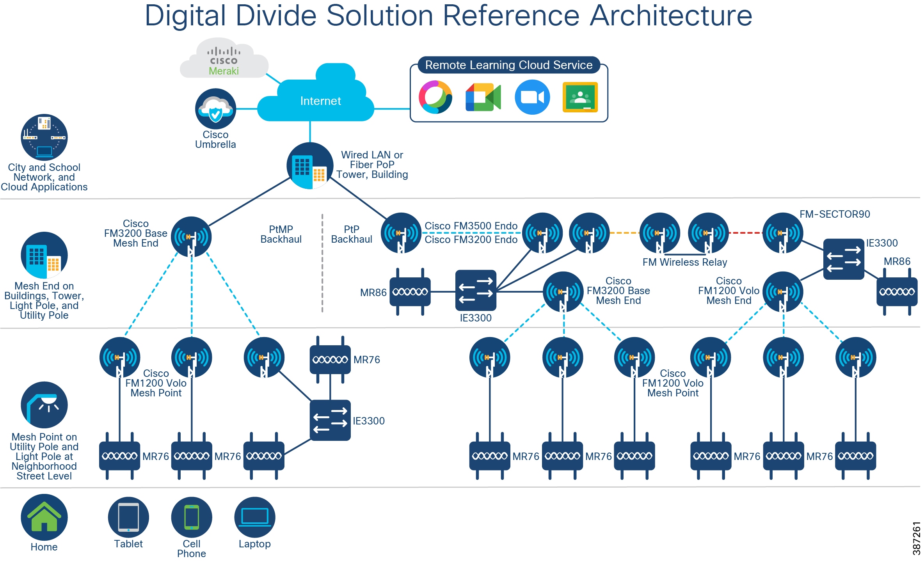Click the Tablet device icon
Viewport: 924px width, 561px height.
point(128,516)
